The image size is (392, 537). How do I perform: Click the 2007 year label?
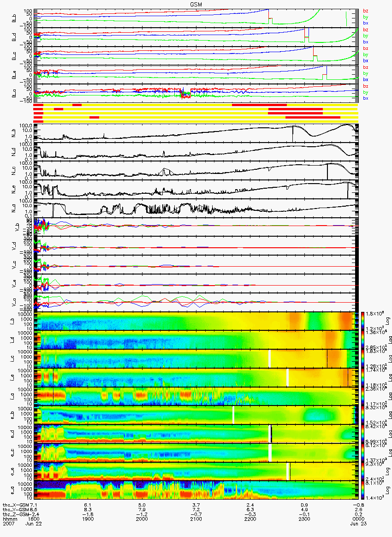coord(8,524)
